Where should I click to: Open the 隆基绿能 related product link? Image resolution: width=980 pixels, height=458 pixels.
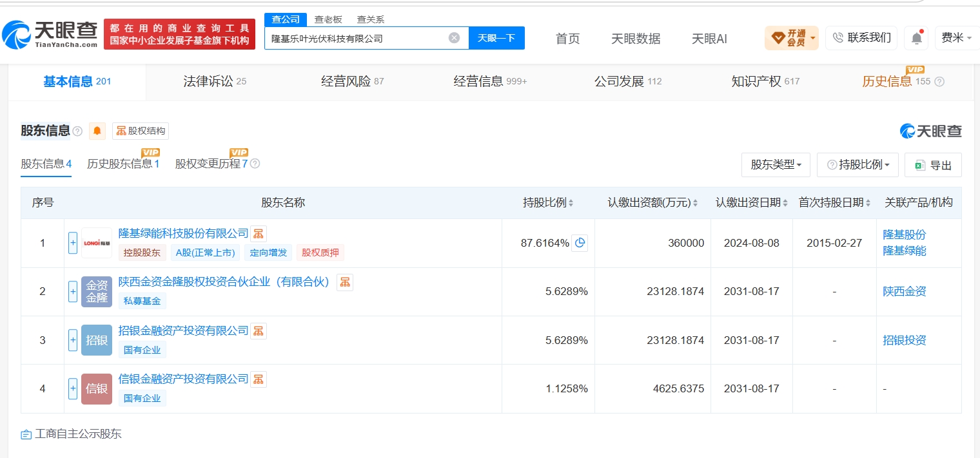(x=904, y=251)
